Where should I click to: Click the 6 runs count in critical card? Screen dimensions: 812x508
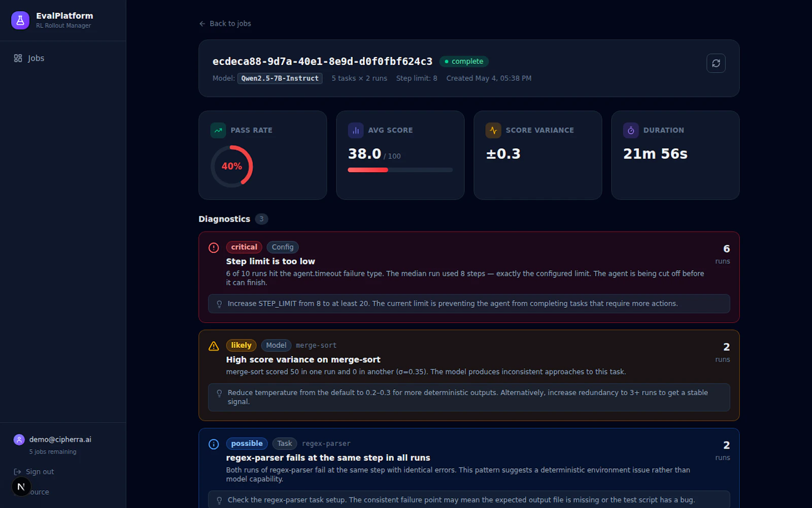(723, 254)
